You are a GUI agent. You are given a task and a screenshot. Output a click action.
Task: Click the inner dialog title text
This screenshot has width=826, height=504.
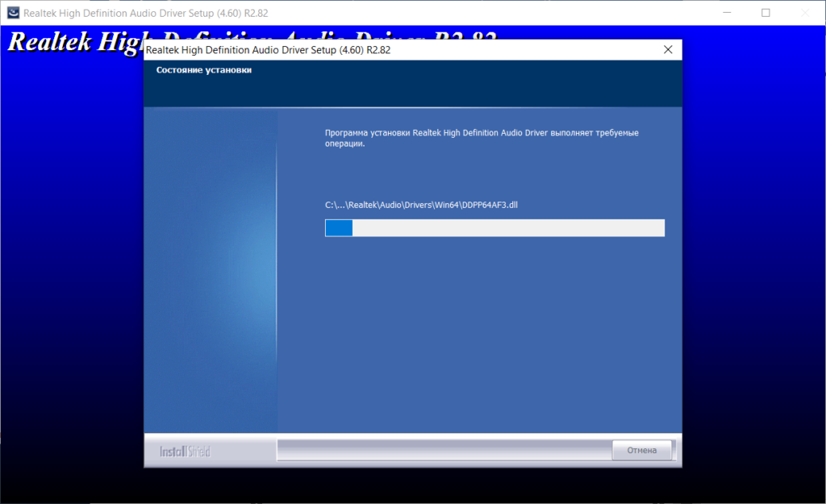coord(268,50)
